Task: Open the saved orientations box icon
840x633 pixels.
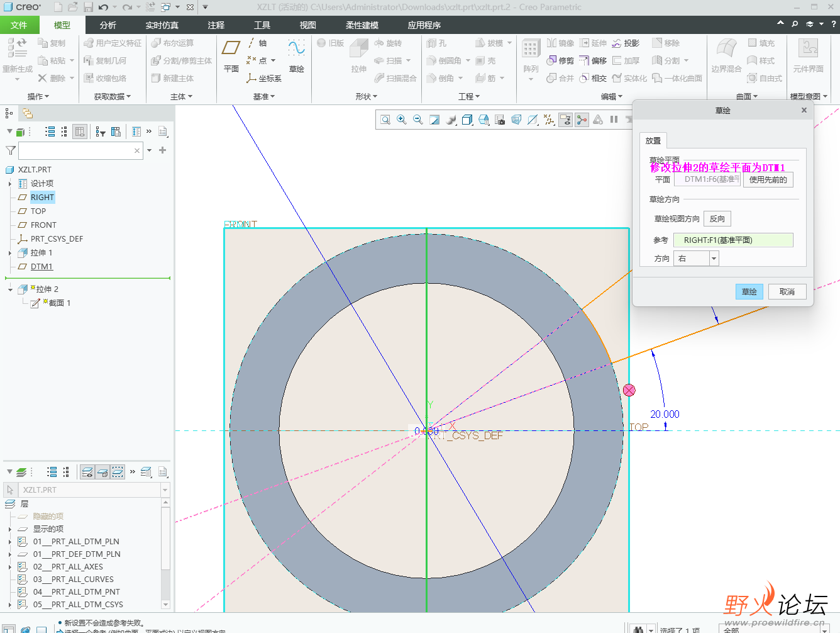Action: [467, 120]
